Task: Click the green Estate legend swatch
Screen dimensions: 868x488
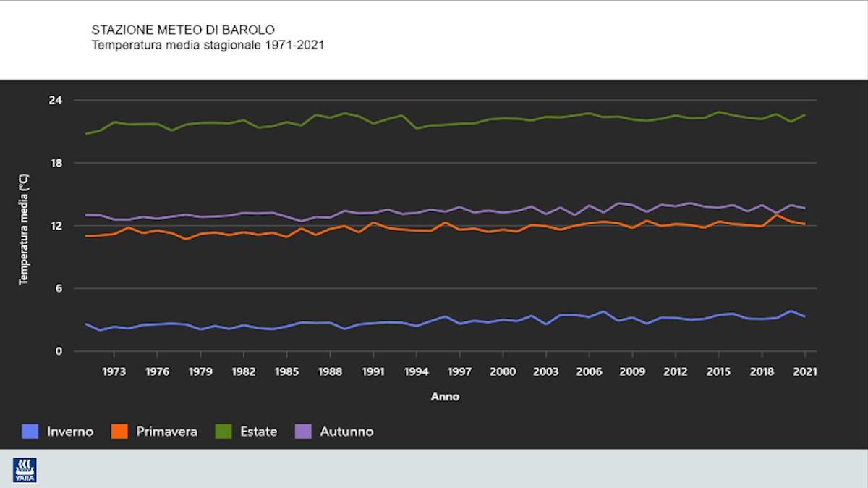Action: [224, 432]
